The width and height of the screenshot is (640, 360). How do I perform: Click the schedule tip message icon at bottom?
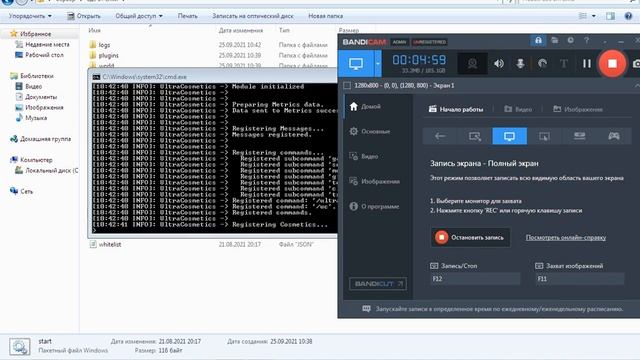click(x=367, y=309)
